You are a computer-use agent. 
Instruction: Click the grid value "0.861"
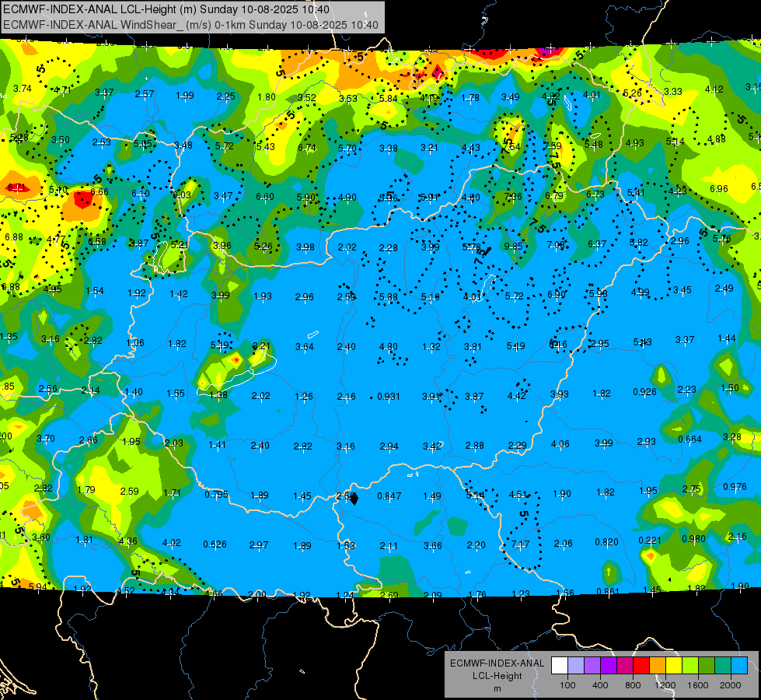[x=608, y=591]
